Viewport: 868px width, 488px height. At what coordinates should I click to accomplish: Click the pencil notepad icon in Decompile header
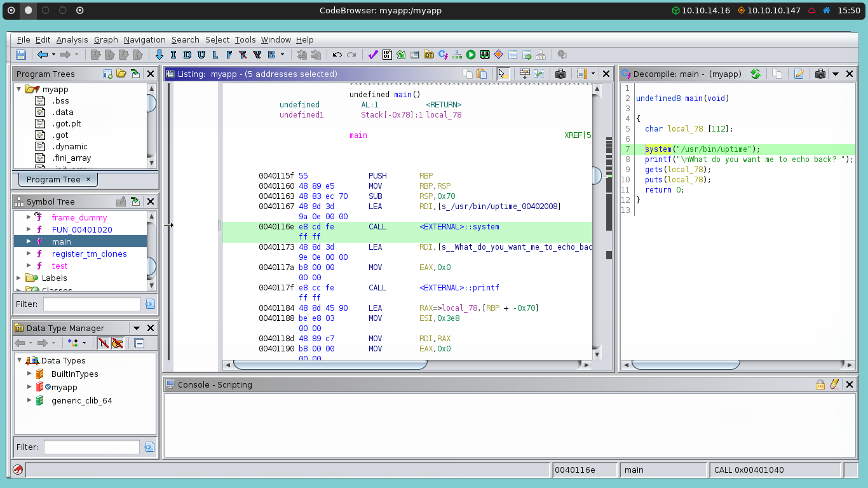pos(799,74)
